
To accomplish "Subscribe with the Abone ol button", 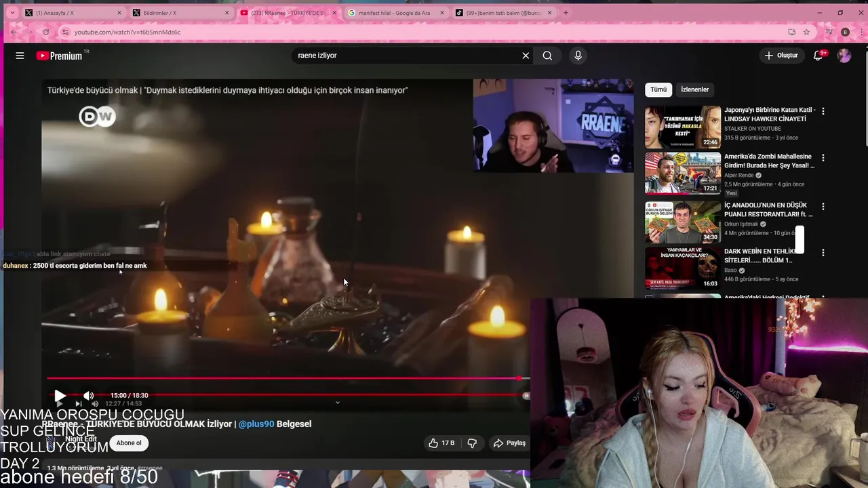I will [129, 443].
